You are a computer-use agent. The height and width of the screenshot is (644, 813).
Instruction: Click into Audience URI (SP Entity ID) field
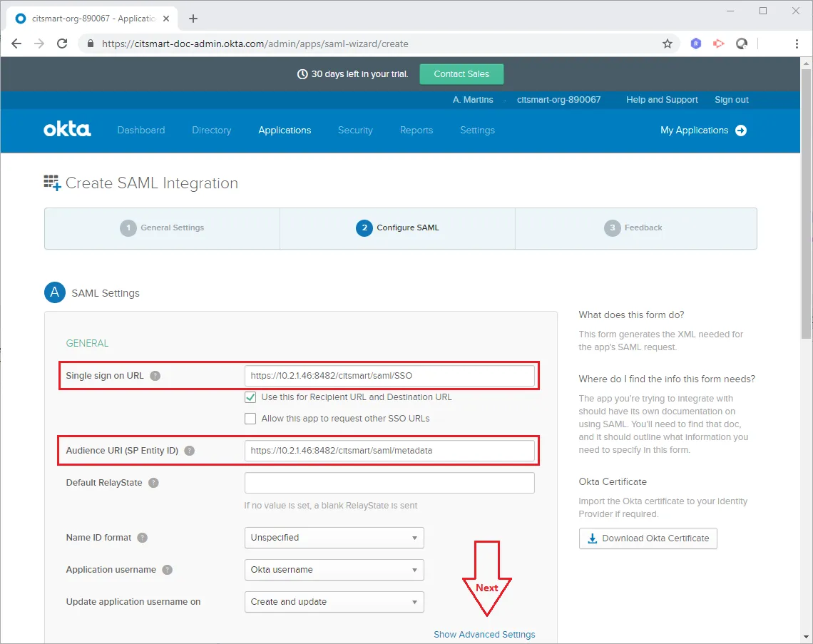click(x=389, y=451)
